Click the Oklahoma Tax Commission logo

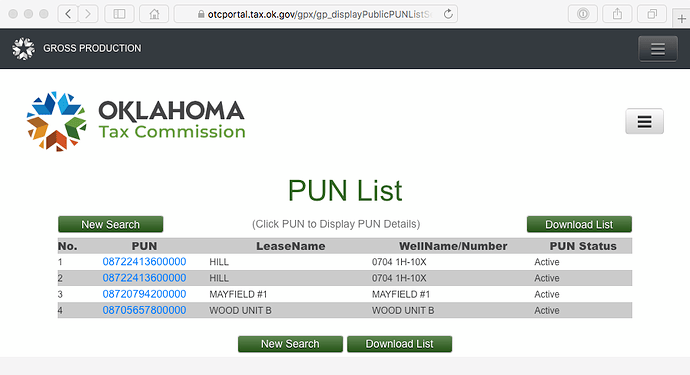pos(136,121)
